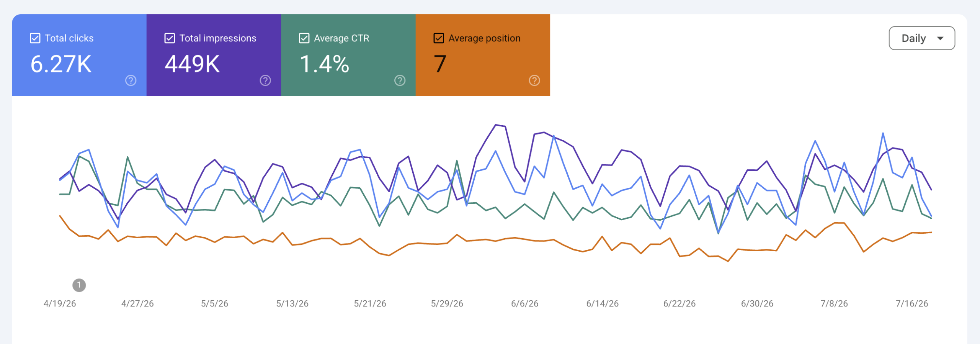This screenshot has height=344, width=980.
Task: Click the 1.4% CTR value
Action: tap(324, 64)
